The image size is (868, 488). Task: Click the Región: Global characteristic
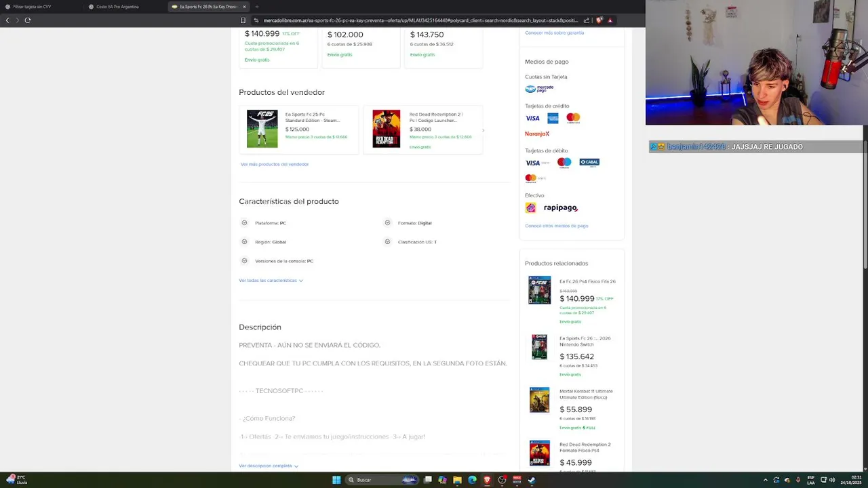point(271,242)
